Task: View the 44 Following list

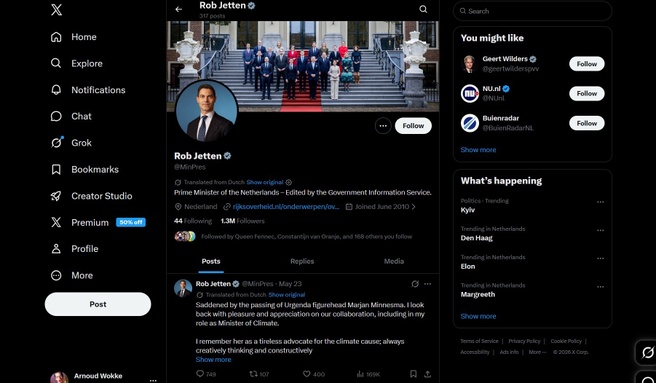Action: 193,221
